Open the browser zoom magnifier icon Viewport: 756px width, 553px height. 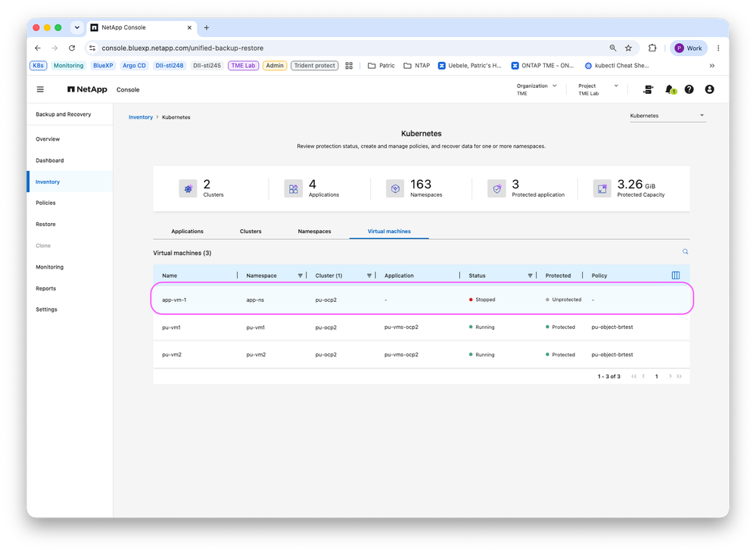pos(613,48)
